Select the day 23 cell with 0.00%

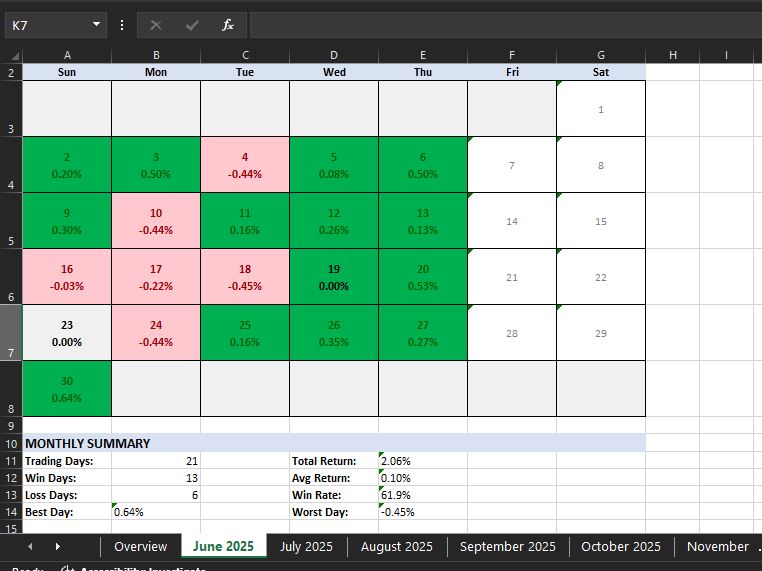67,333
